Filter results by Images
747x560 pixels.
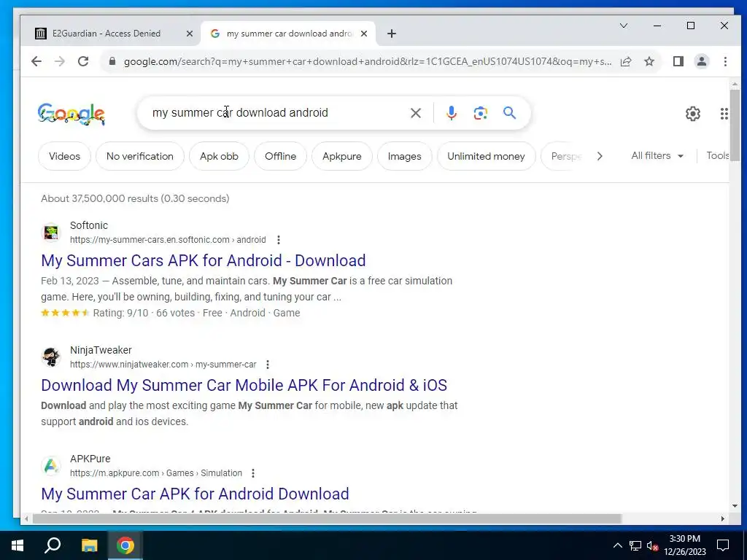pyautogui.click(x=404, y=156)
